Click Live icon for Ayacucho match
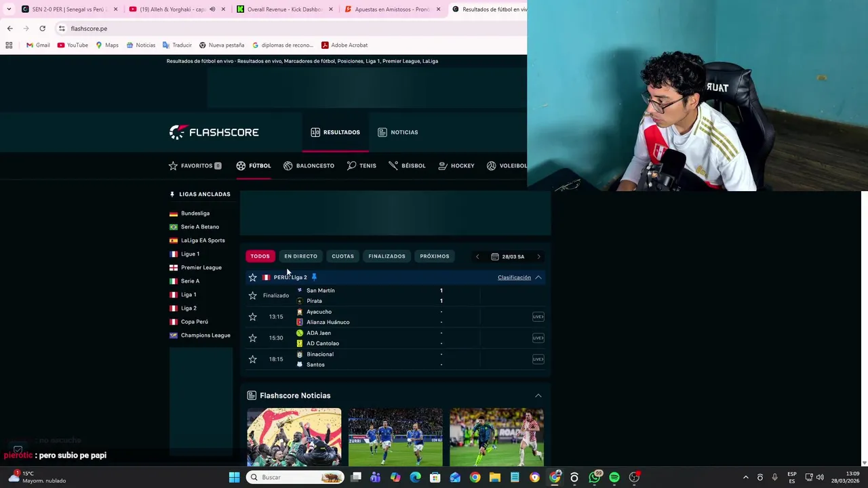Viewport: 868px width, 488px height. pos(538,317)
